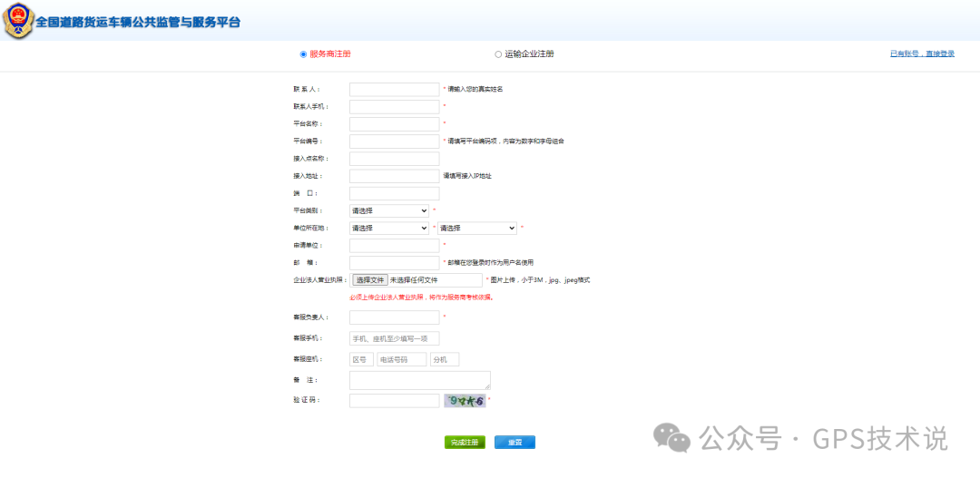
Task: Click the 验证码 input field
Action: coord(395,401)
